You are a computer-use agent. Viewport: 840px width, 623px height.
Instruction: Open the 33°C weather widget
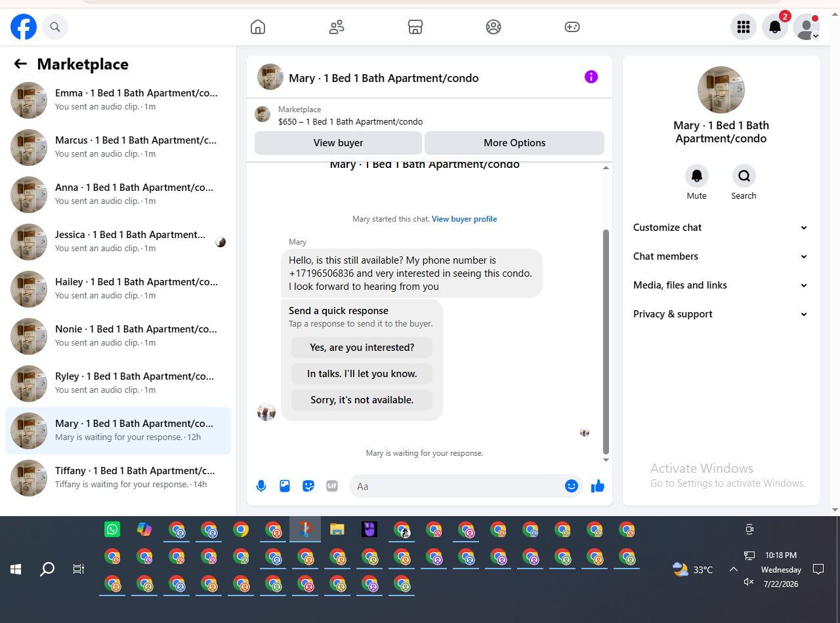[x=693, y=569]
